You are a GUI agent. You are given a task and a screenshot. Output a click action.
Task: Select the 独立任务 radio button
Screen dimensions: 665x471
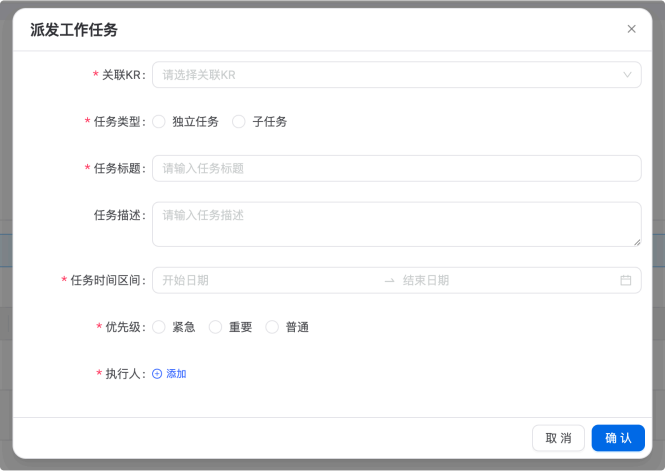tap(159, 122)
